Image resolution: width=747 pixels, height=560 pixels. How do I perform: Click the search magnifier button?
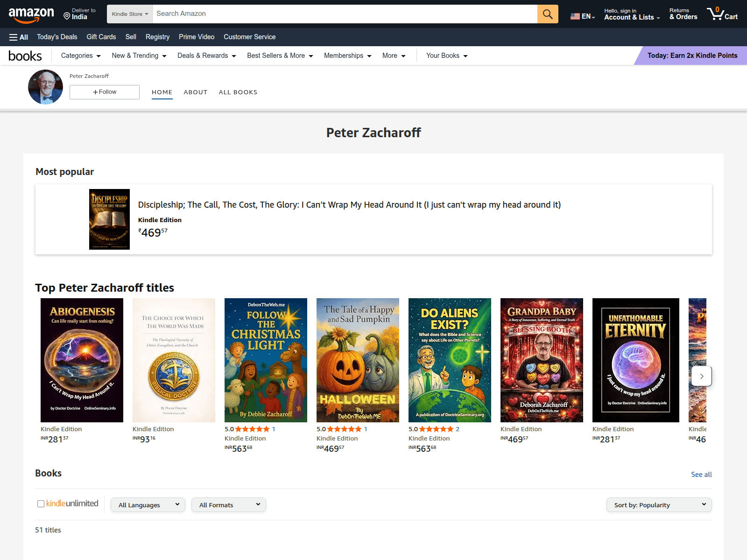point(548,14)
